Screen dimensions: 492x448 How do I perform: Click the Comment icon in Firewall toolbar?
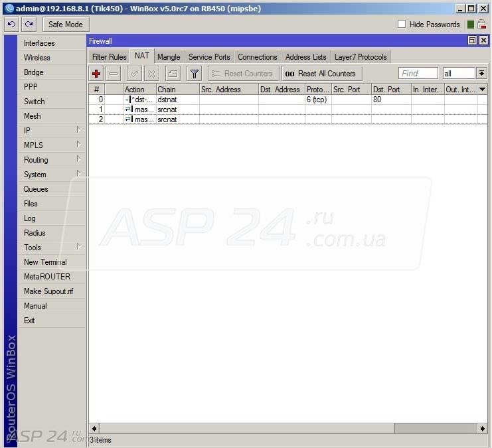(172, 74)
